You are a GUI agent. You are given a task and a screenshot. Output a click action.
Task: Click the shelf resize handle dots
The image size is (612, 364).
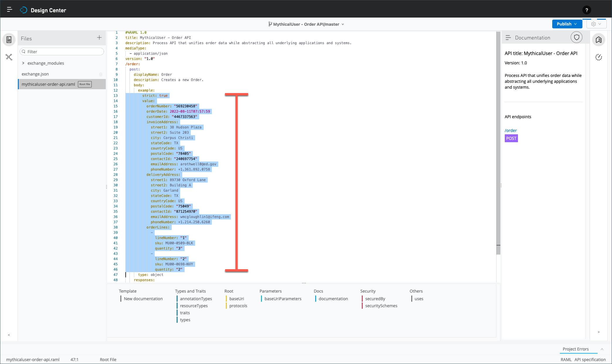[x=304, y=283]
